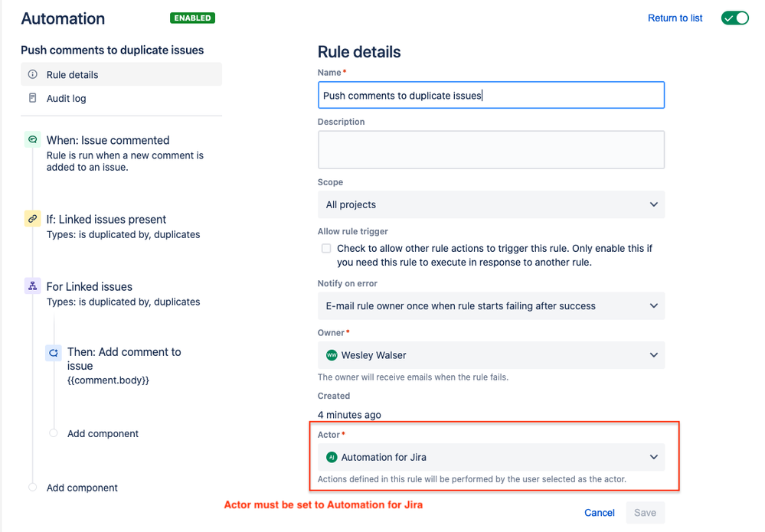The height and width of the screenshot is (532, 765).
Task: Select the For Linked issues branch icon
Action: click(33, 286)
